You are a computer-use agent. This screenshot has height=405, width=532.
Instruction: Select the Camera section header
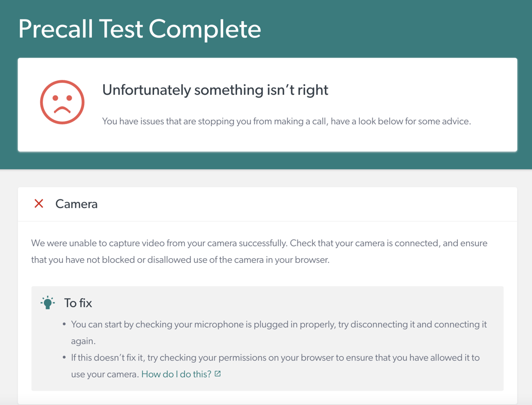point(76,204)
